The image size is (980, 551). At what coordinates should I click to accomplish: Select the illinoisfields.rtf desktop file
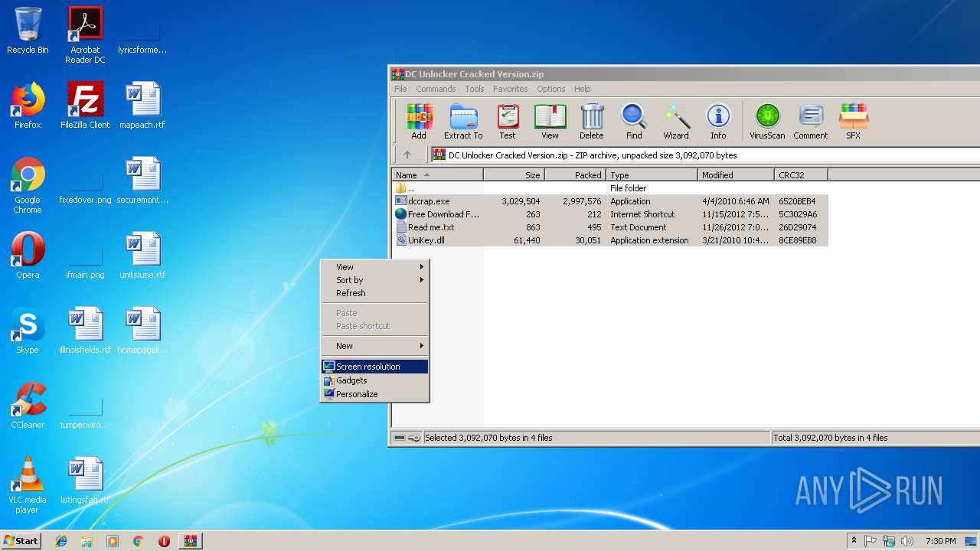point(85,331)
